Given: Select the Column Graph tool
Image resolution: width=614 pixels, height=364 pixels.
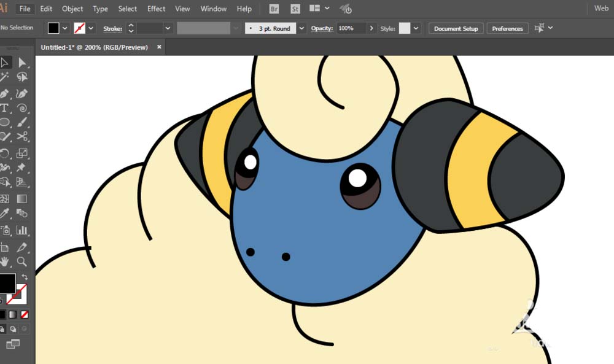Looking at the screenshot, I should pyautogui.click(x=22, y=230).
